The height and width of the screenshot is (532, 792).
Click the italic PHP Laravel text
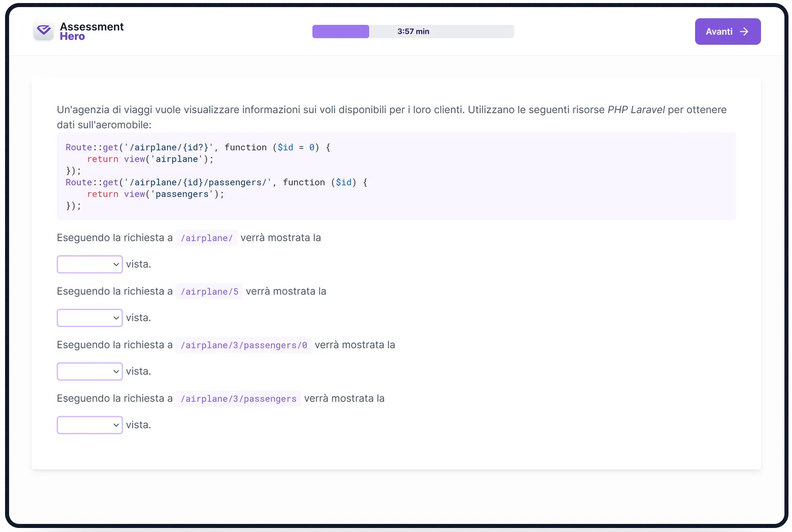[636, 110]
